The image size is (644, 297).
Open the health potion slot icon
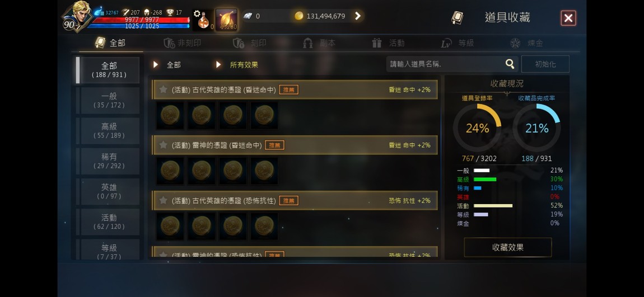(203, 20)
